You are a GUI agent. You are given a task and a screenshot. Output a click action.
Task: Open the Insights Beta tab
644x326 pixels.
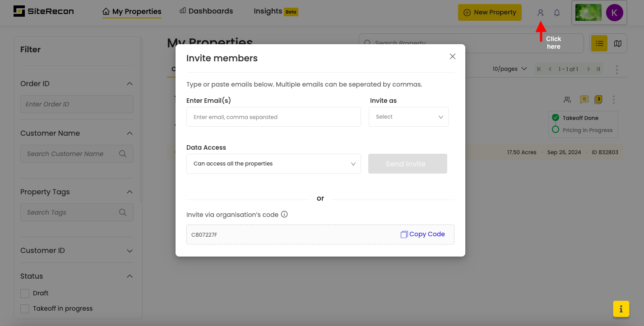point(275,11)
